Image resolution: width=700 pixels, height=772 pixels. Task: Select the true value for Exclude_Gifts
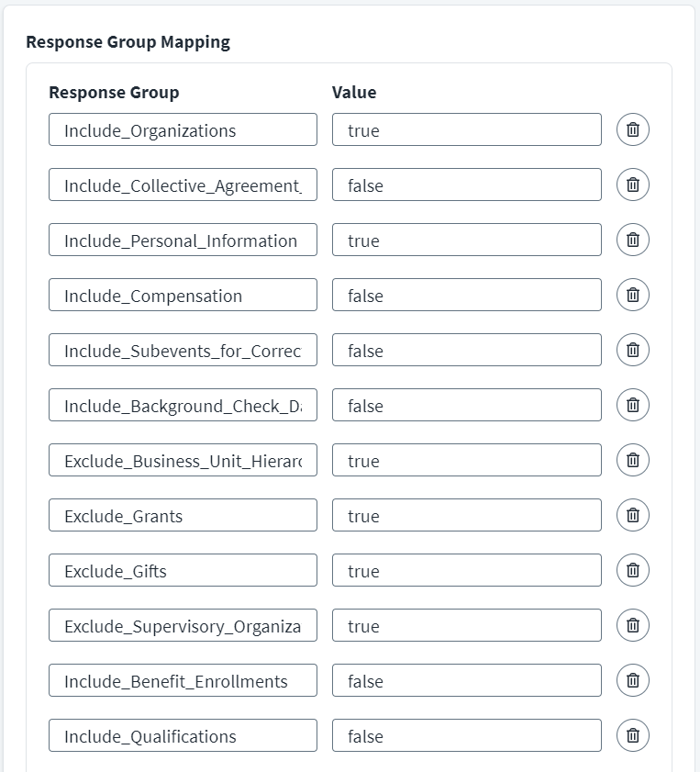click(468, 570)
